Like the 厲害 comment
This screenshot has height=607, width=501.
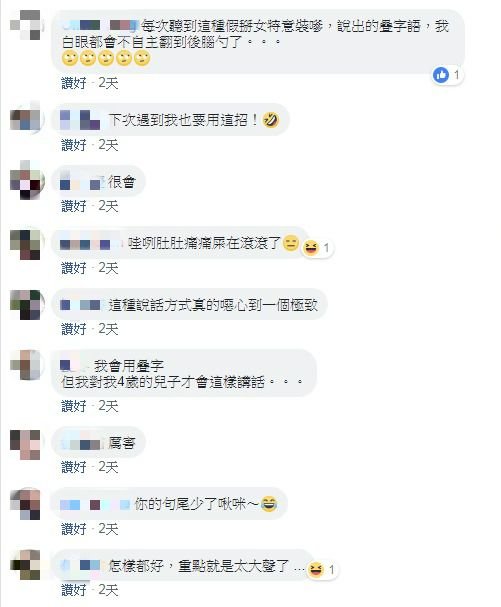74,467
